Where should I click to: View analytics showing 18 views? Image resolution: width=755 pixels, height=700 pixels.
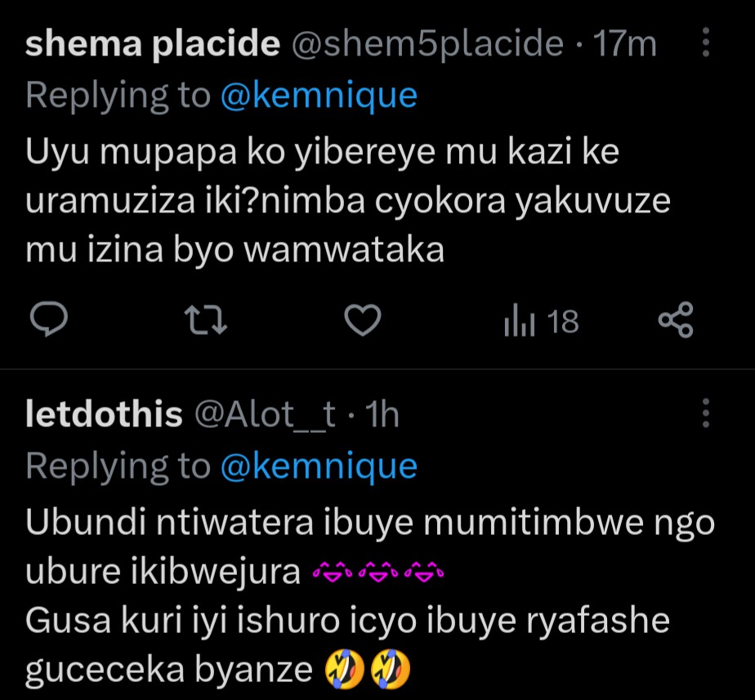(x=540, y=322)
